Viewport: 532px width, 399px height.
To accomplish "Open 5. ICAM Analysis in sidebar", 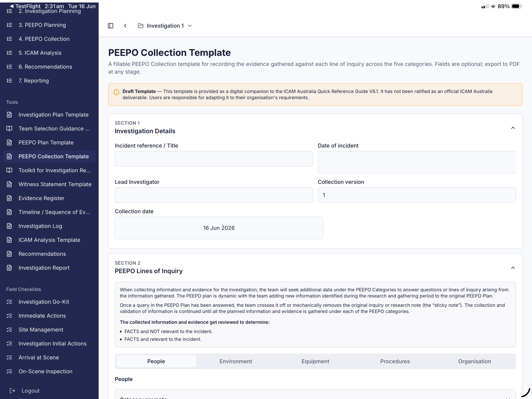I will point(49,53).
